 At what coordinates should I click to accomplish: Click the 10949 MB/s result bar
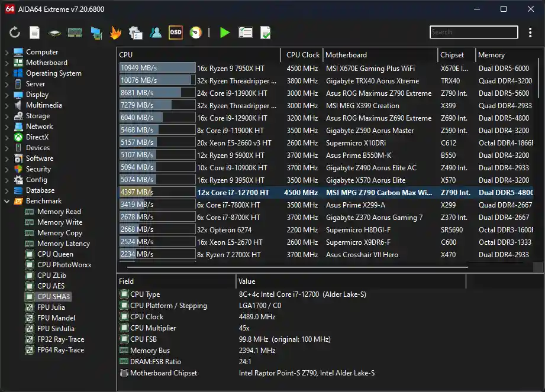(157, 69)
